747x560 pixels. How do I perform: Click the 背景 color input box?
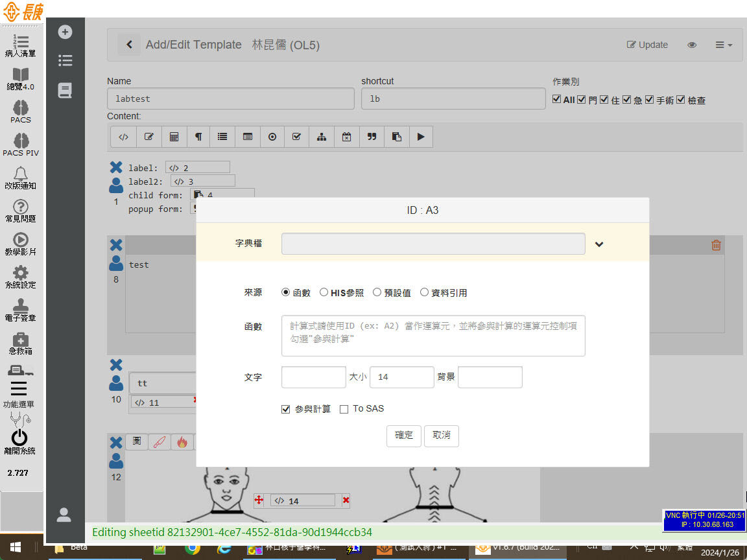[490, 377]
